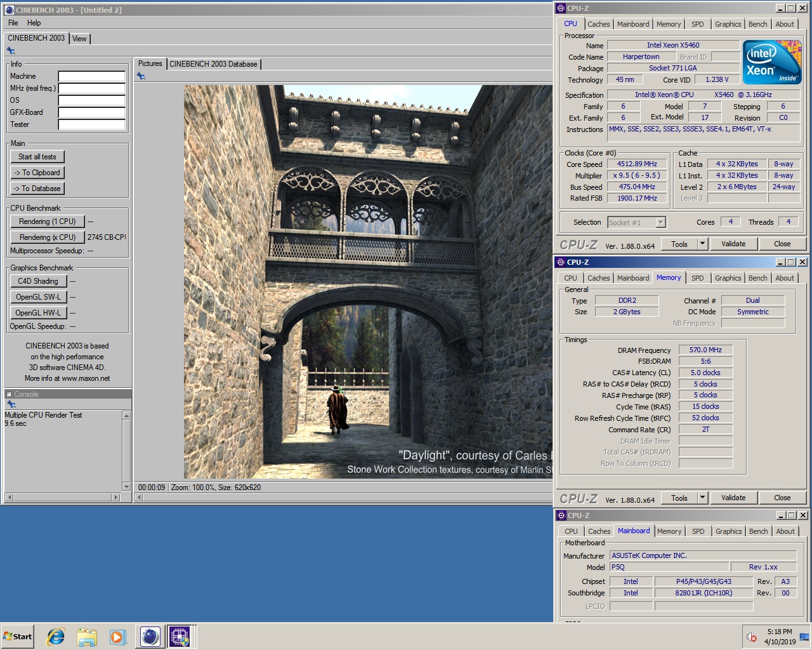The image size is (812, 650).
Task: Click the Tester input field
Action: [92, 124]
